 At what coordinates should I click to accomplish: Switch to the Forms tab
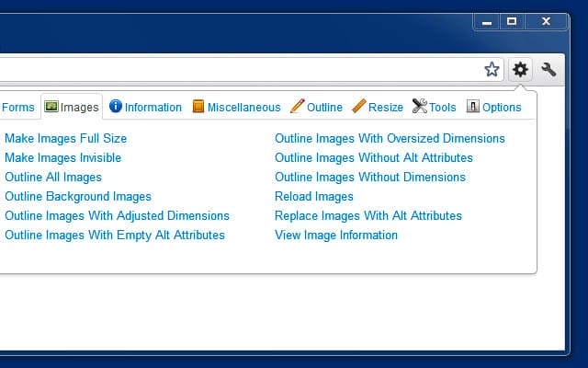[17, 108]
